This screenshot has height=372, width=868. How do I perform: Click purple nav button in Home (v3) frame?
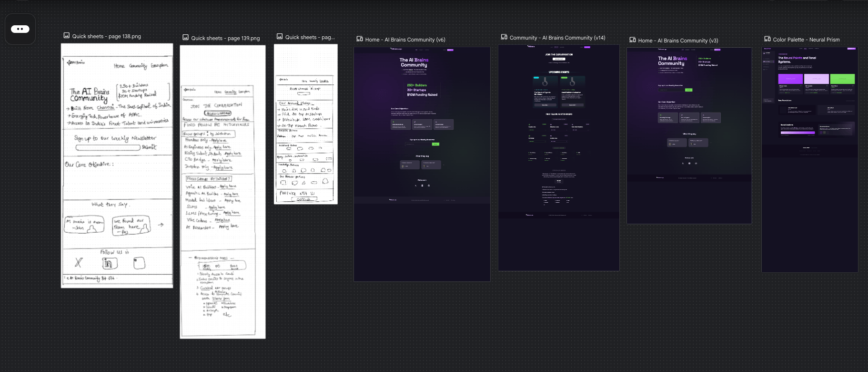pos(717,50)
